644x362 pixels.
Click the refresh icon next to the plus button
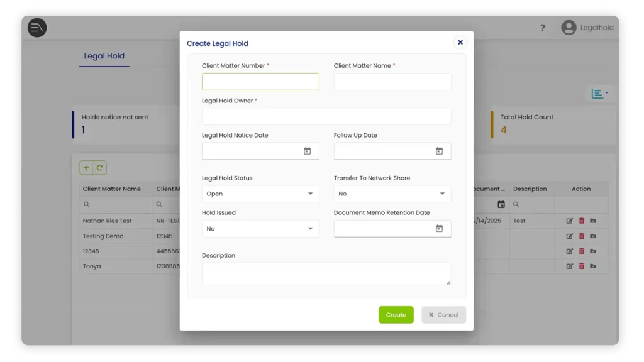point(99,167)
